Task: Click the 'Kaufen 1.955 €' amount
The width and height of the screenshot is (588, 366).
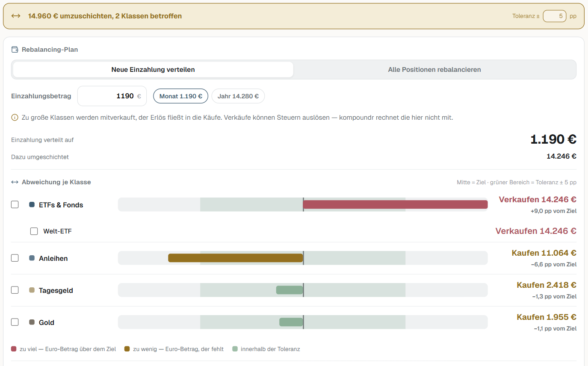Action: [547, 317]
